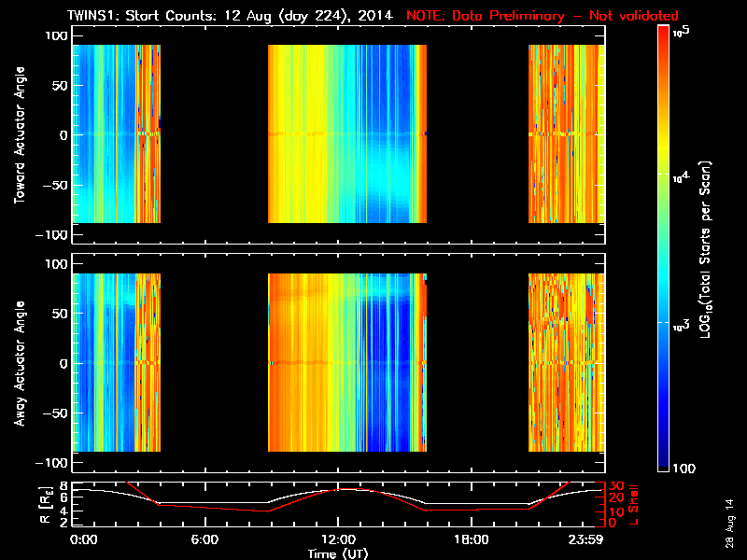Click the "0" tick on Toward Actuator axis
The image size is (747, 560).
63,135
